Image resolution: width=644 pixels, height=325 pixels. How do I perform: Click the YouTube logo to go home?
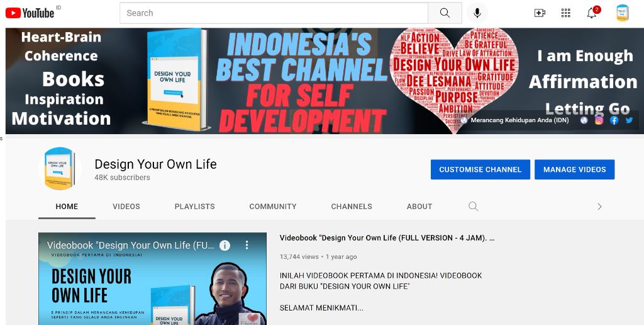point(30,13)
